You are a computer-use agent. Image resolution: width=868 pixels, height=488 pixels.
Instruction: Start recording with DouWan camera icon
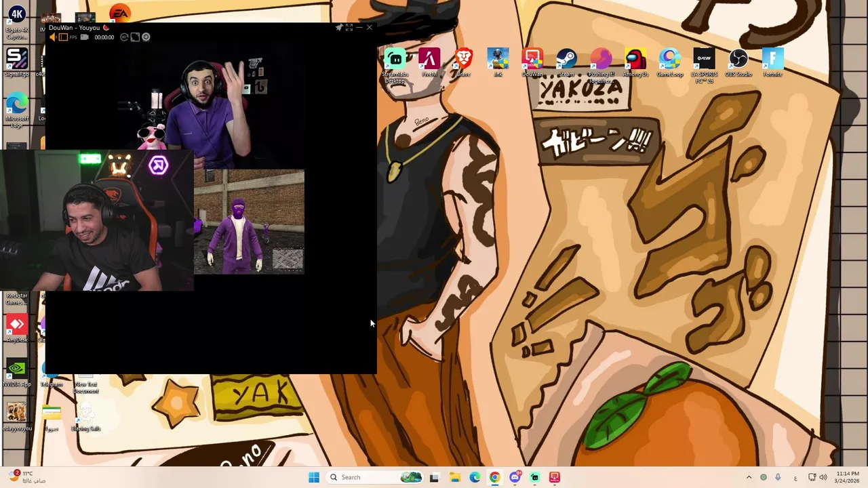tap(84, 37)
